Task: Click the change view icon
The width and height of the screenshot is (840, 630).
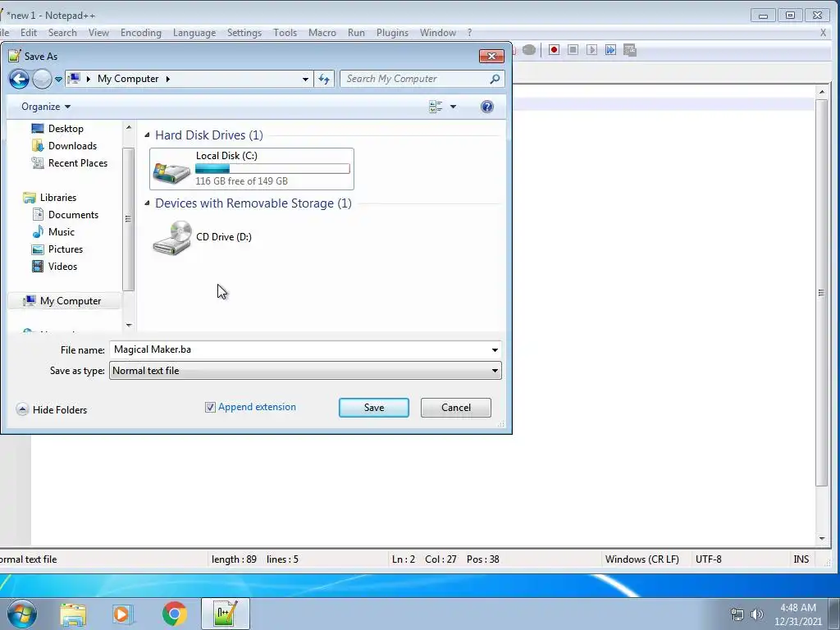Action: coord(436,107)
